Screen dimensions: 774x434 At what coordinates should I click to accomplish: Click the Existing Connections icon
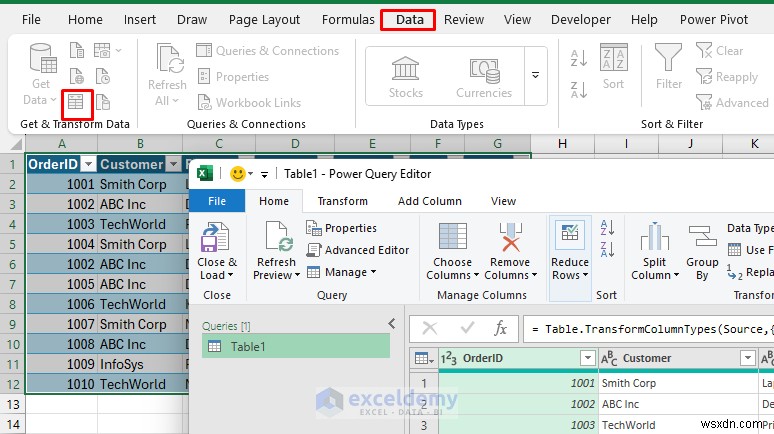(102, 102)
